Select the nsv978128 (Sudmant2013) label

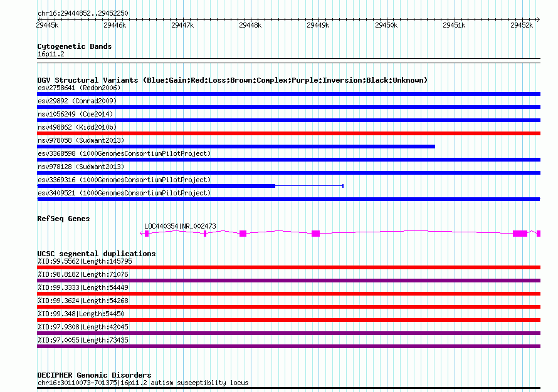[x=81, y=167]
